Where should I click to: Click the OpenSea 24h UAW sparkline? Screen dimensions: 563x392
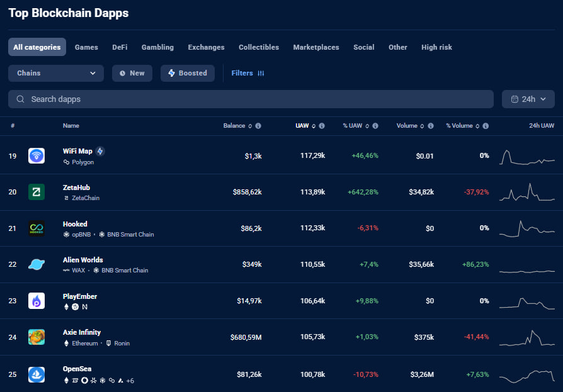(526, 376)
